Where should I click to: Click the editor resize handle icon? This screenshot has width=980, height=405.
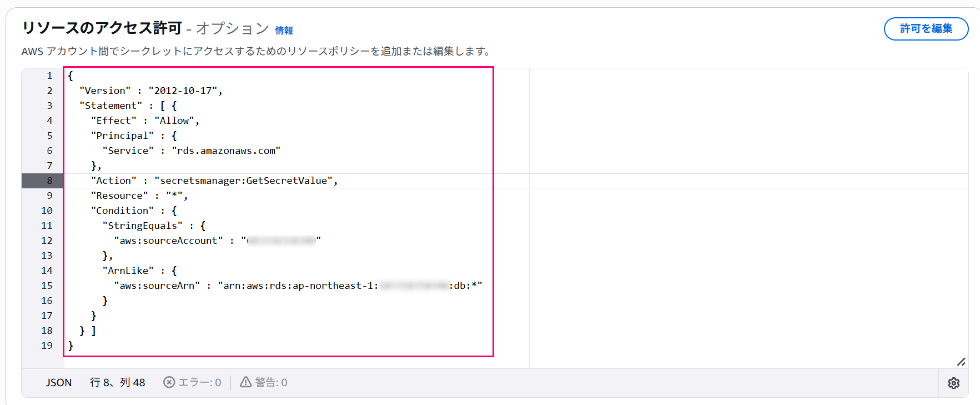coord(961,362)
